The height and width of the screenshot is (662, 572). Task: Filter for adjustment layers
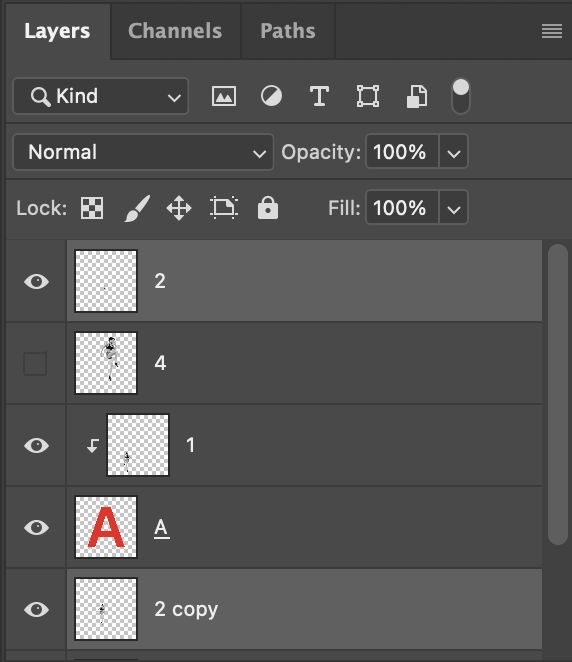pos(271,96)
